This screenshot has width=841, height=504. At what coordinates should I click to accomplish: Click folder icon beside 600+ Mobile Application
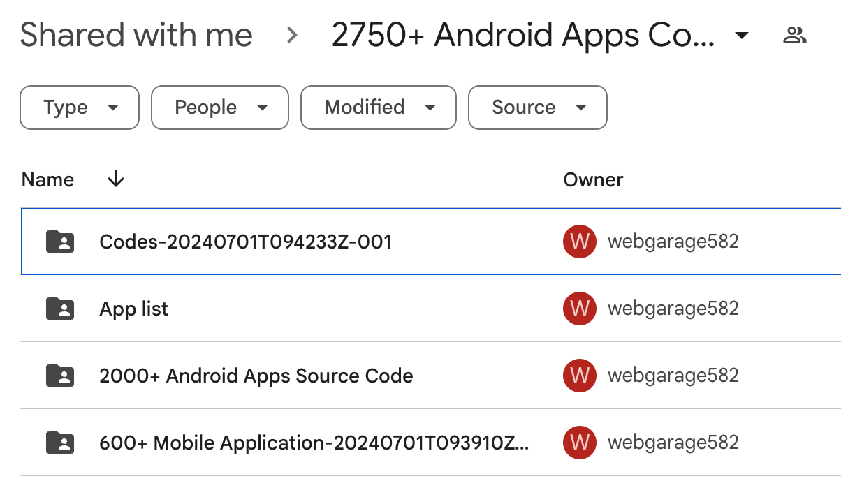tap(60, 443)
